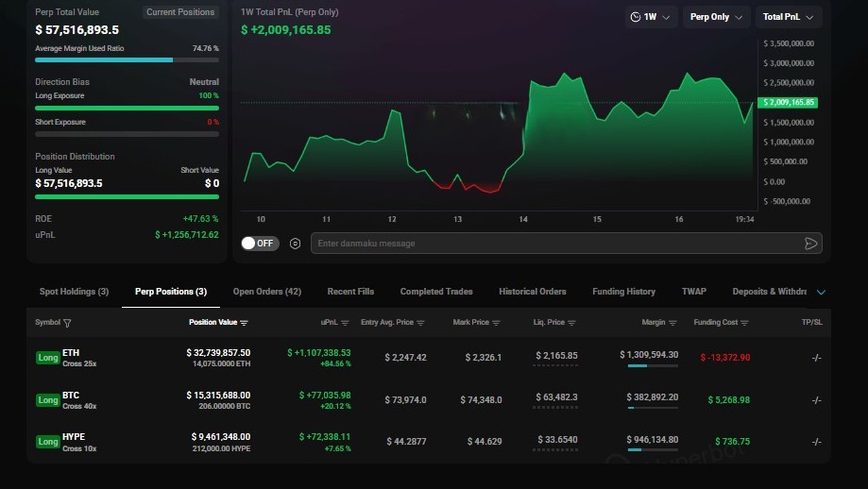Open danmaku settings icon beside OFF switch
868x489 pixels.
tap(295, 244)
